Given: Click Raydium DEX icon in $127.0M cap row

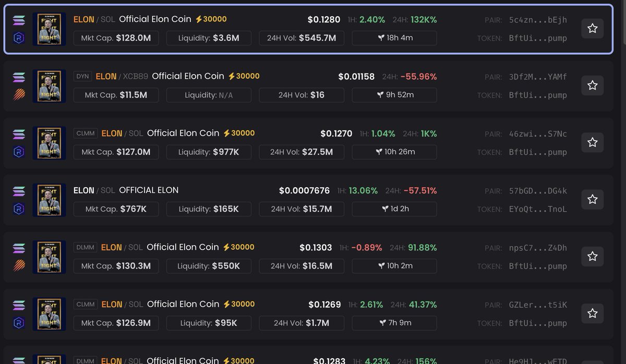Looking at the screenshot, I should point(19,152).
